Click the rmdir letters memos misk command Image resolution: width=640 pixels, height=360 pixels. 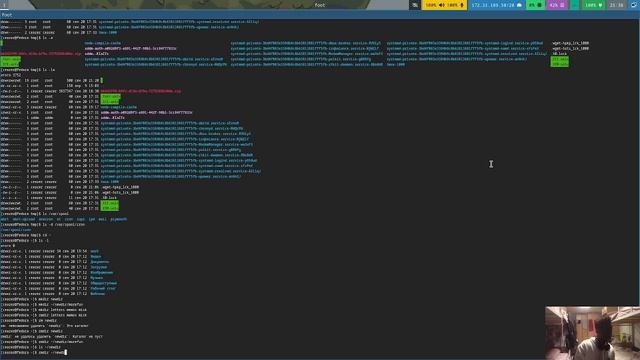coord(62,315)
